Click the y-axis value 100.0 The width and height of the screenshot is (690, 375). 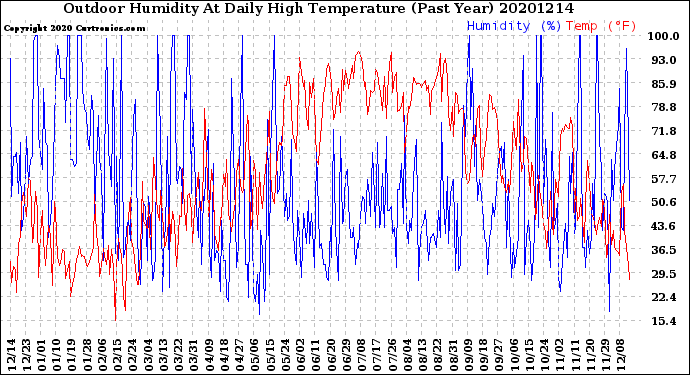coord(663,36)
